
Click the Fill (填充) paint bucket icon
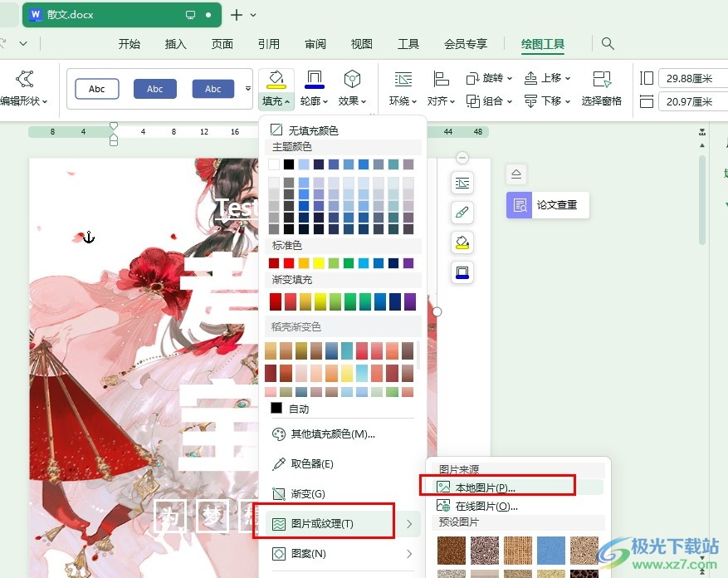pyautogui.click(x=276, y=80)
